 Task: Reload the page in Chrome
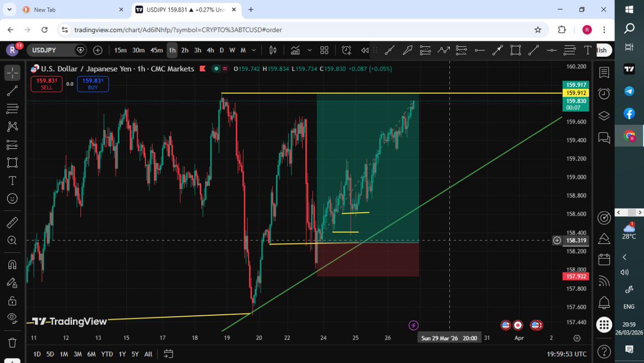pyautogui.click(x=44, y=30)
